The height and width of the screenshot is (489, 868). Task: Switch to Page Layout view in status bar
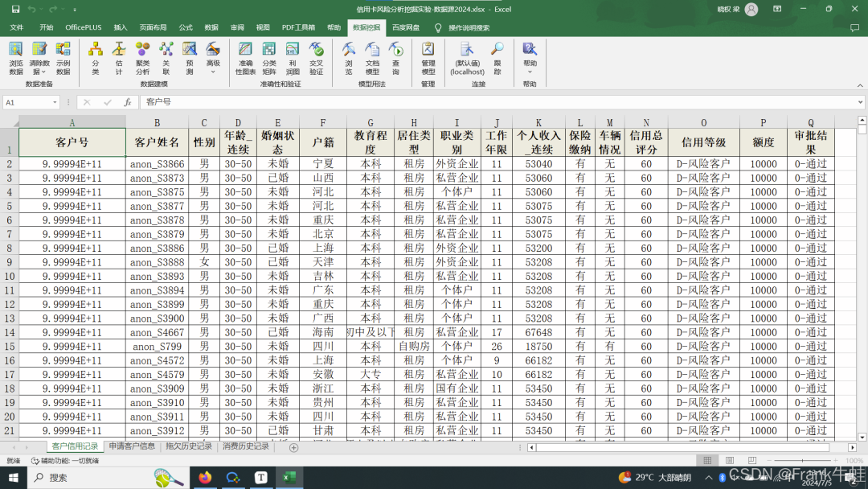point(728,461)
